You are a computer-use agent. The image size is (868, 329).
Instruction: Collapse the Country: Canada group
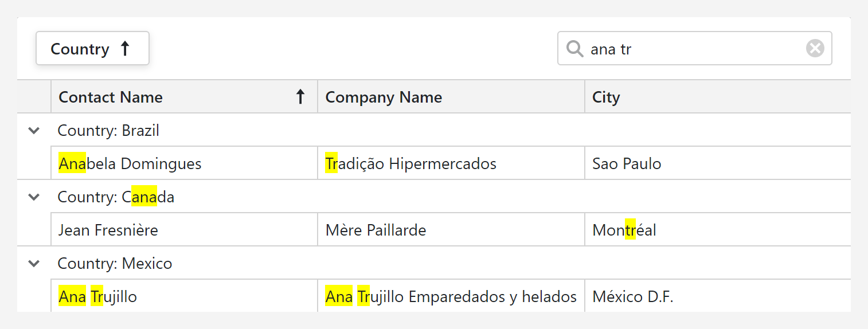click(34, 197)
